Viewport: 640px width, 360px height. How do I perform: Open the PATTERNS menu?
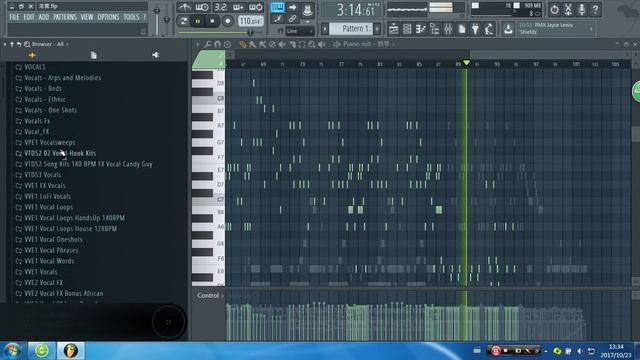click(65, 17)
